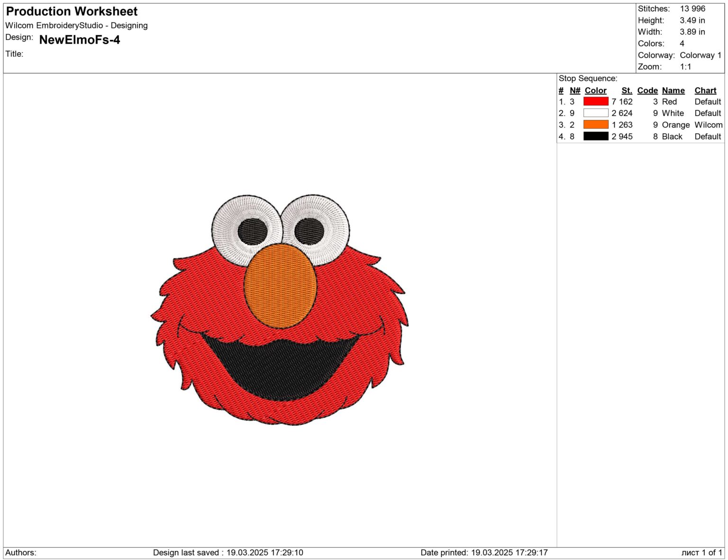This screenshot has height=560, width=728.
Task: Click the Colorway 1 value
Action: click(700, 54)
